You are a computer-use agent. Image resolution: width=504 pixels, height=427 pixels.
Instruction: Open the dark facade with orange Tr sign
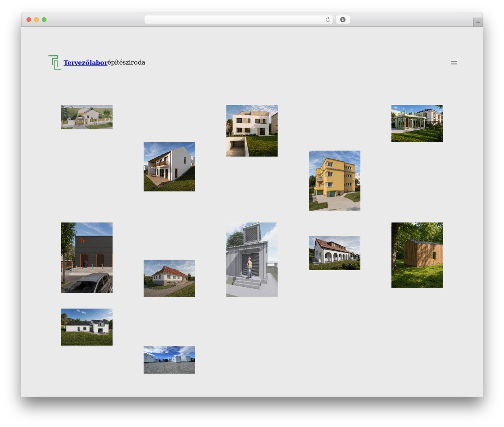[x=87, y=258]
